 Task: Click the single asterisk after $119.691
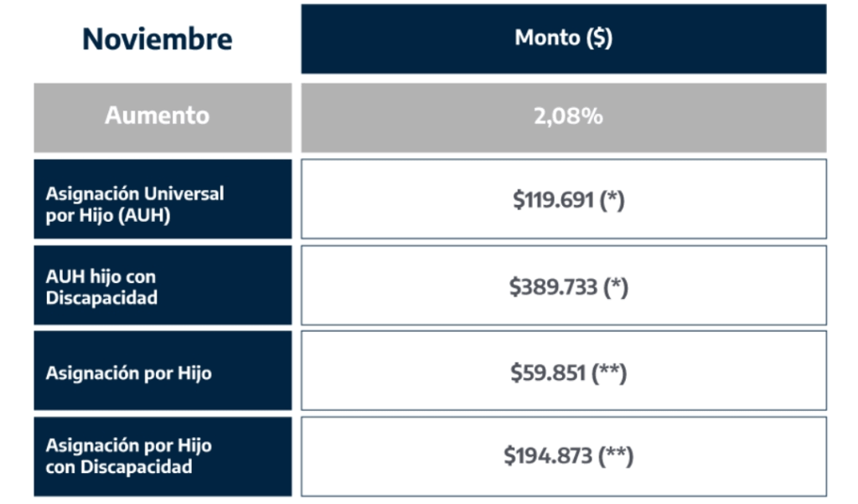(x=612, y=197)
